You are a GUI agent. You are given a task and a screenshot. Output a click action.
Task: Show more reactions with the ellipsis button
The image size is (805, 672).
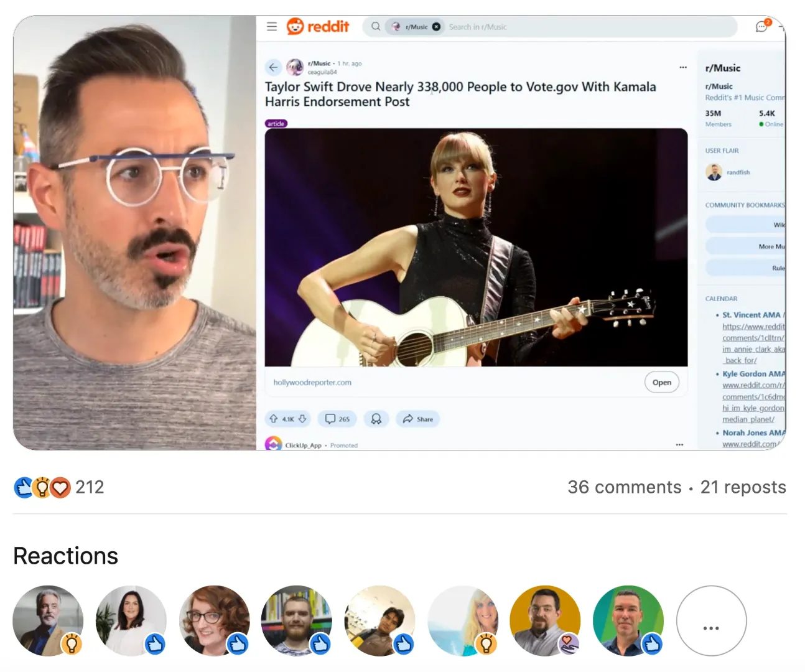(x=711, y=620)
